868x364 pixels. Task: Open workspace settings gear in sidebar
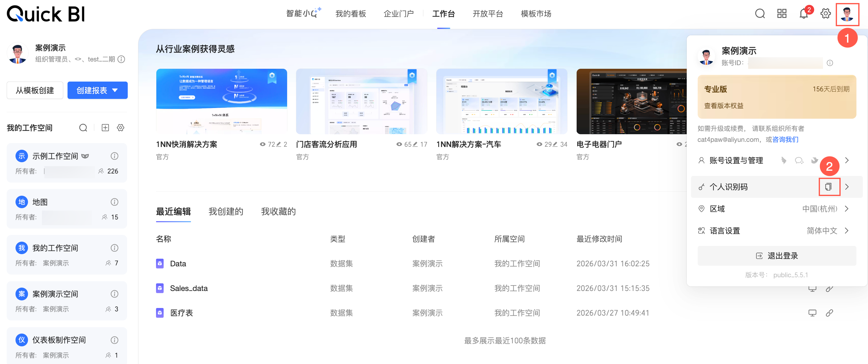coord(120,128)
